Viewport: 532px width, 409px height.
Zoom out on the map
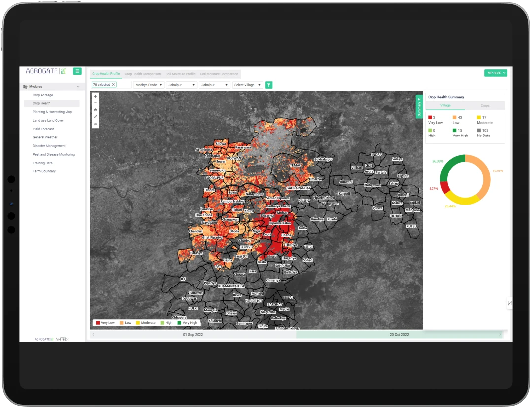click(96, 103)
